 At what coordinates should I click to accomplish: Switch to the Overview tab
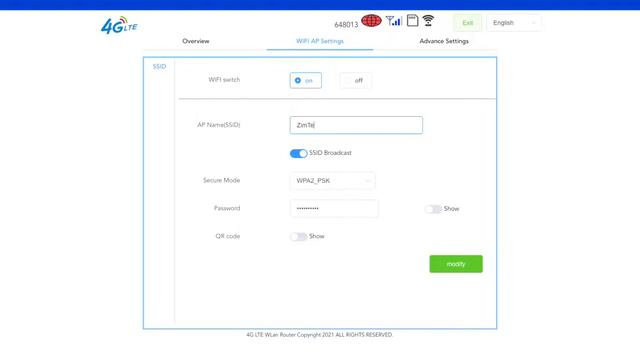click(x=196, y=41)
